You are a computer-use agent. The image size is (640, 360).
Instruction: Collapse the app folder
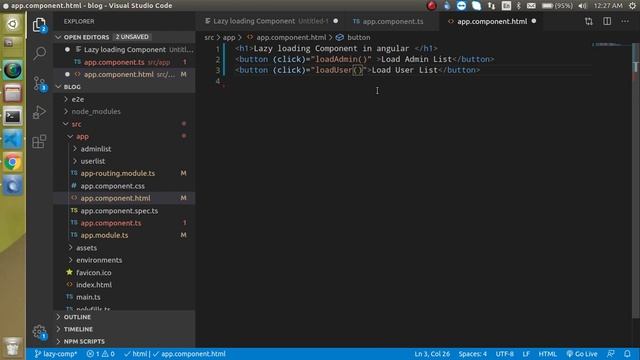click(124, 136)
